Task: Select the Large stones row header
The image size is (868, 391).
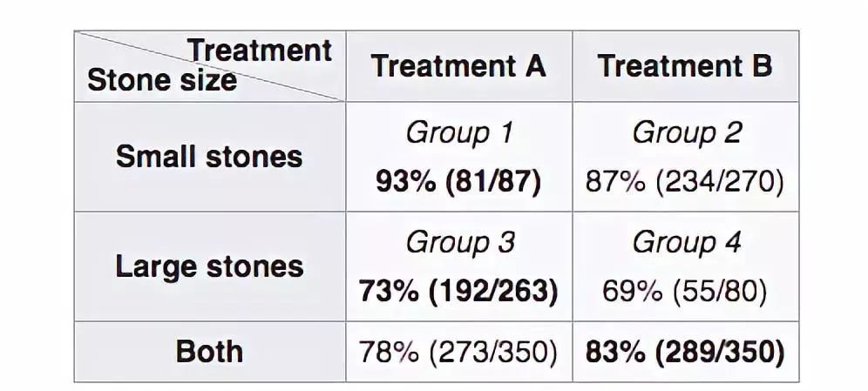Action: coord(209,266)
